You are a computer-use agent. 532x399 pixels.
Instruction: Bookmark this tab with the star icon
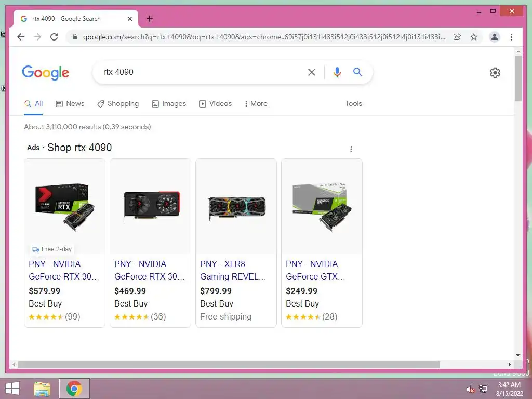tap(474, 37)
